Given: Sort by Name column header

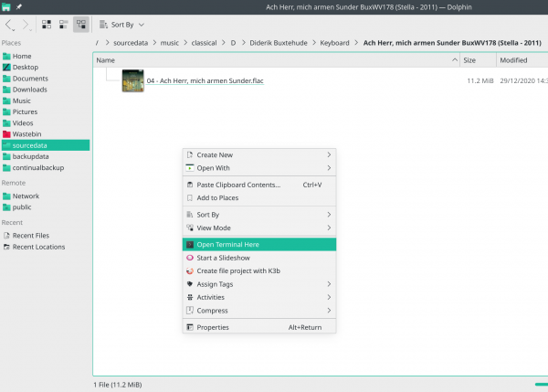Looking at the screenshot, I should 276,60.
